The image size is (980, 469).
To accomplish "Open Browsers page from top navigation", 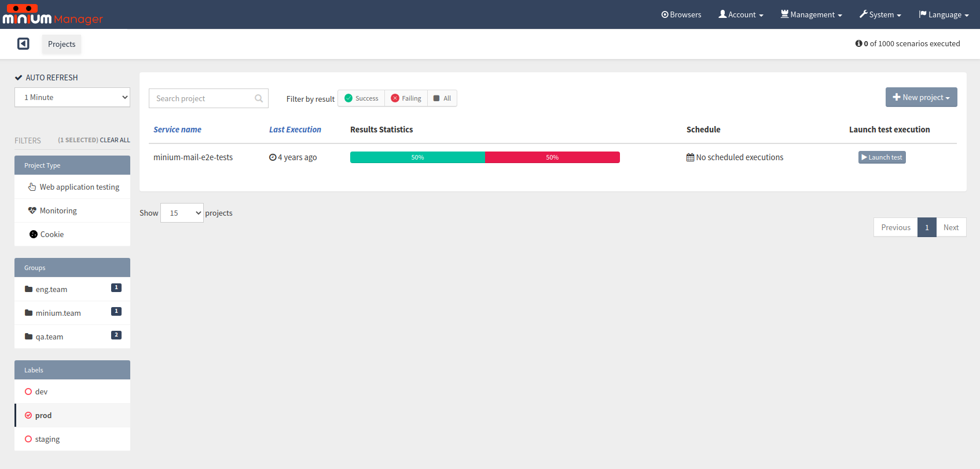I will point(681,14).
